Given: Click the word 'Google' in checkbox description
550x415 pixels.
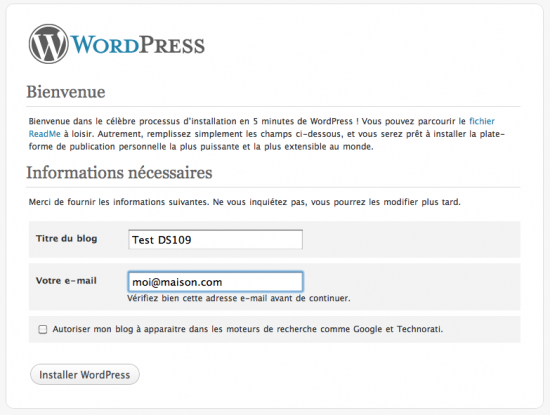Looking at the screenshot, I should coord(368,329).
